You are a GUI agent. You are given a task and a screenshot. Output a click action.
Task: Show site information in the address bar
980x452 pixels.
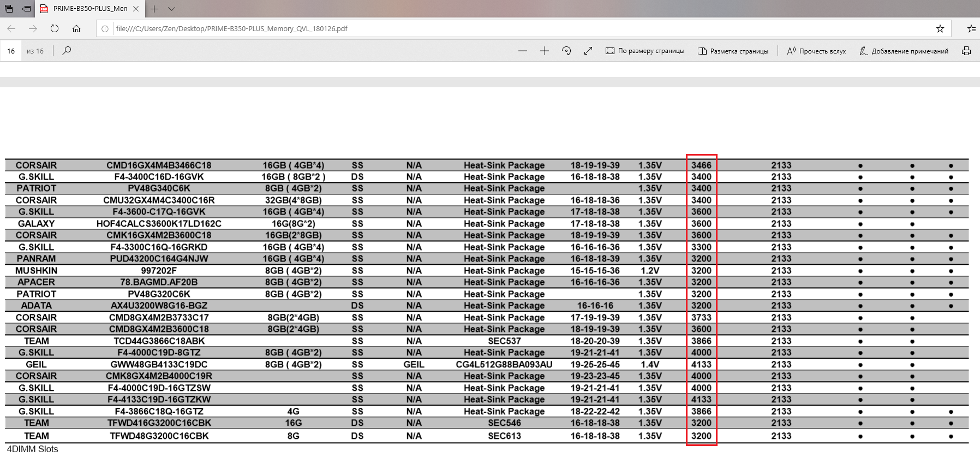[105, 29]
